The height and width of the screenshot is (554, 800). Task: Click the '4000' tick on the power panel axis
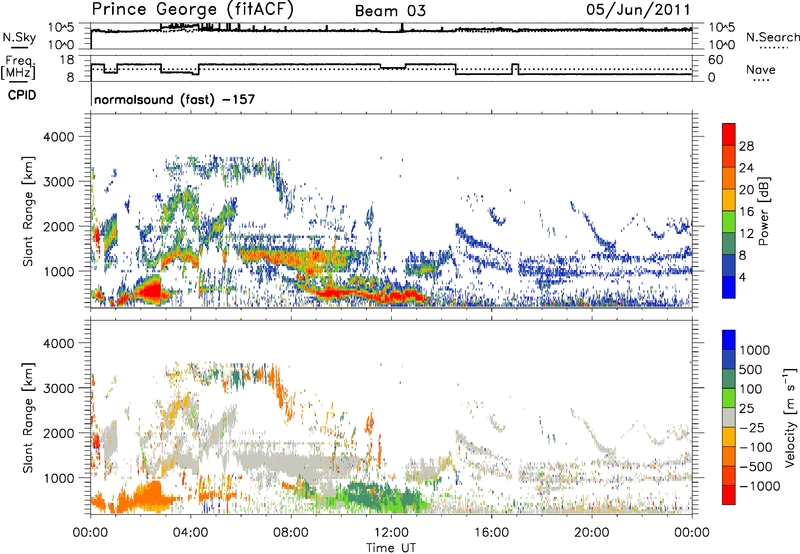coord(58,137)
